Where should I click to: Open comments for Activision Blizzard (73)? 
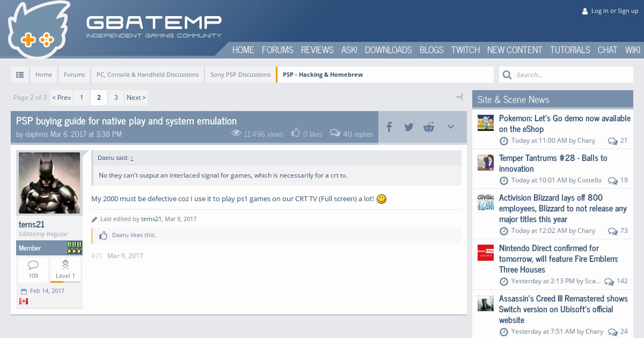click(618, 231)
